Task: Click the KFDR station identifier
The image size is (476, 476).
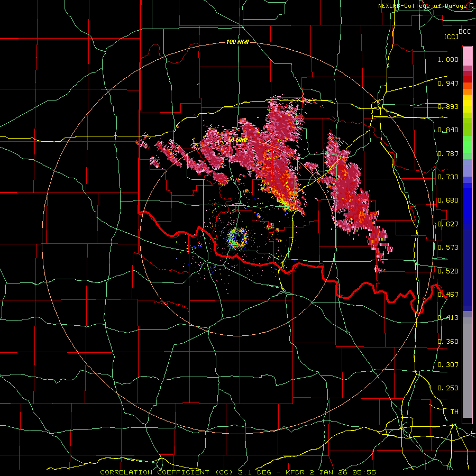Action: click(296, 472)
